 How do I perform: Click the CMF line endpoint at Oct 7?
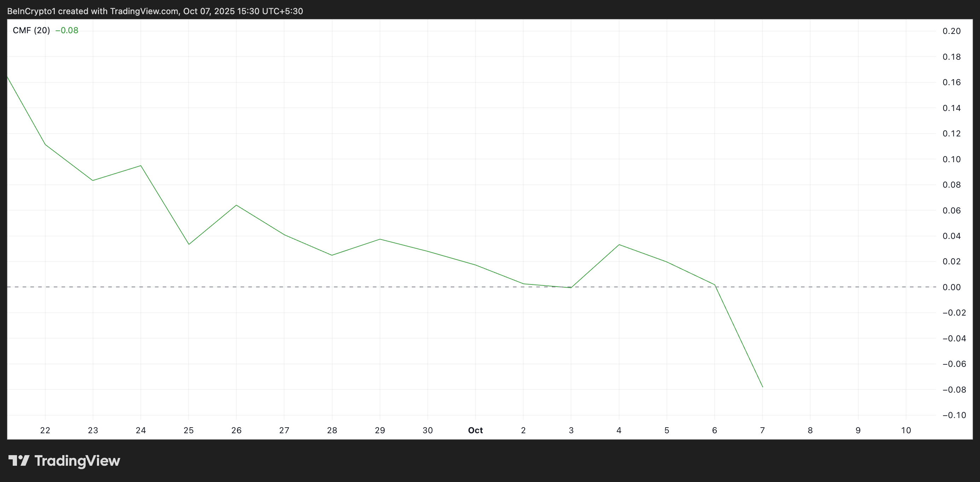click(x=762, y=387)
